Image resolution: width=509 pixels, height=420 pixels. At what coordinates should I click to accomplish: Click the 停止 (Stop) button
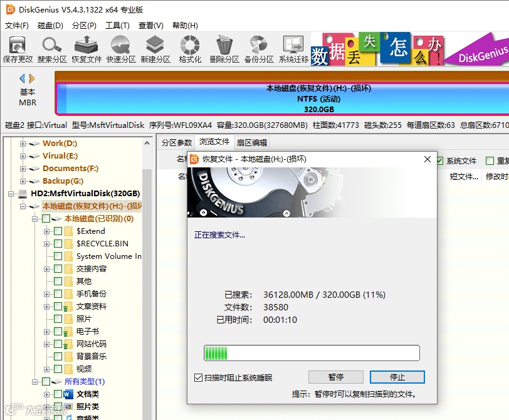(397, 377)
